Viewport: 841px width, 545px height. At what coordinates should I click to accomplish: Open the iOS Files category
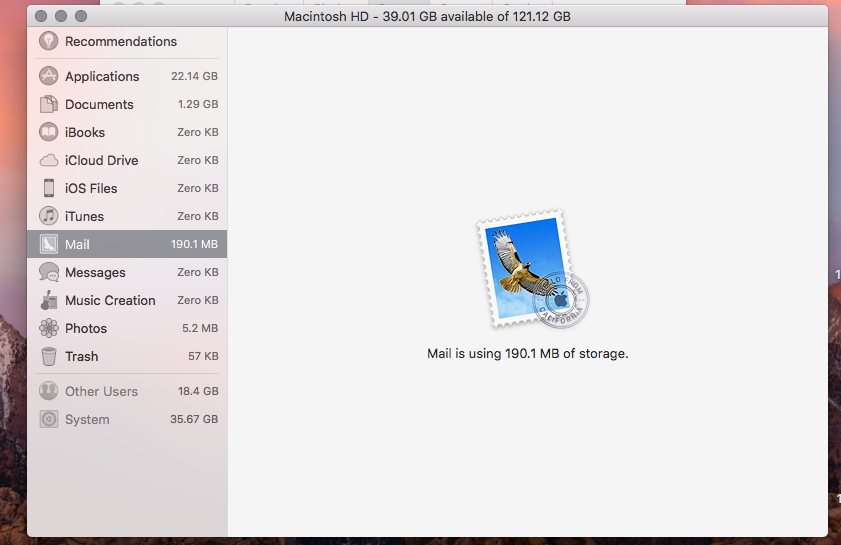(x=127, y=188)
